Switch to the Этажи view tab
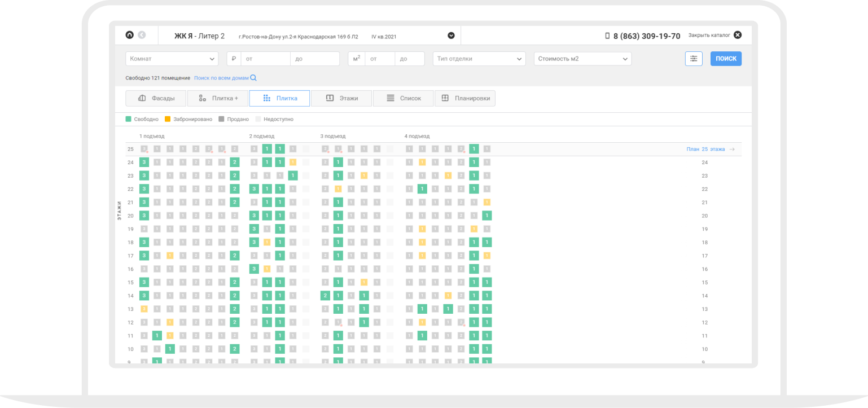This screenshot has width=868, height=408. point(341,98)
